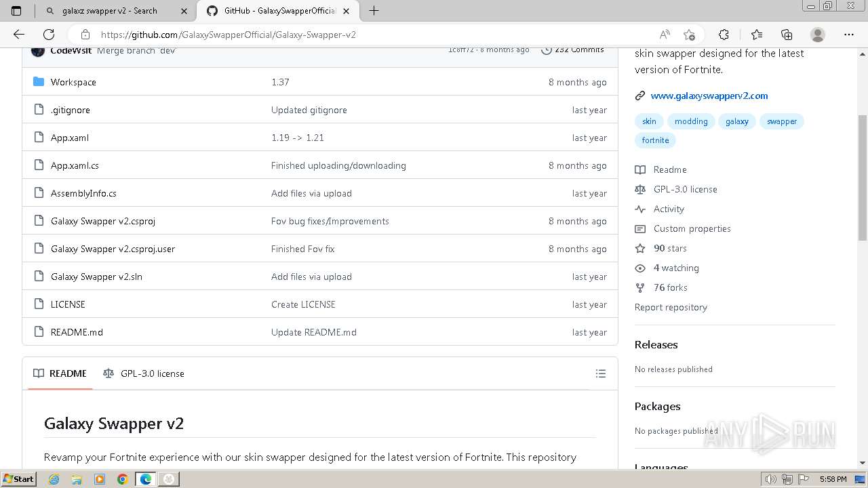Image resolution: width=868 pixels, height=488 pixels.
Task: Open the Workspace folder
Action: [73, 82]
